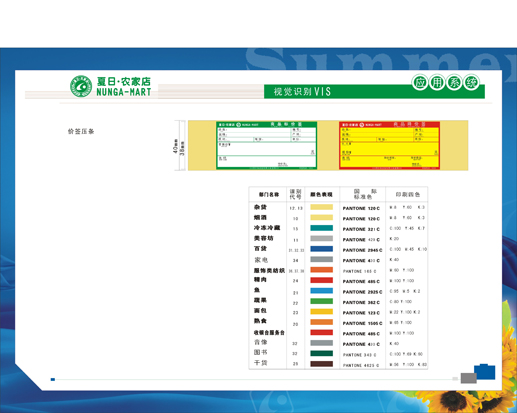Click the 部门名称 column header
The width and height of the screenshot is (517, 413).
coord(269,194)
